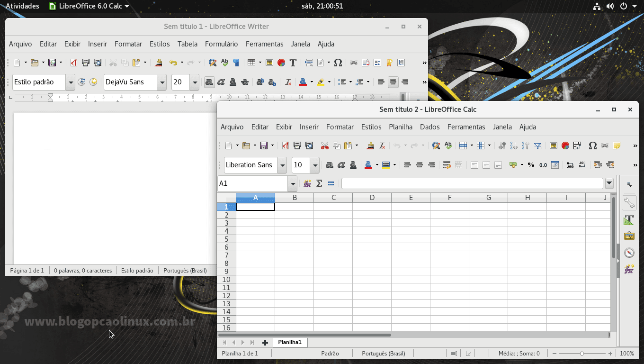The width and height of the screenshot is (644, 364).
Task: Toggle wrap text in Calc toolbar
Action: coord(447,165)
